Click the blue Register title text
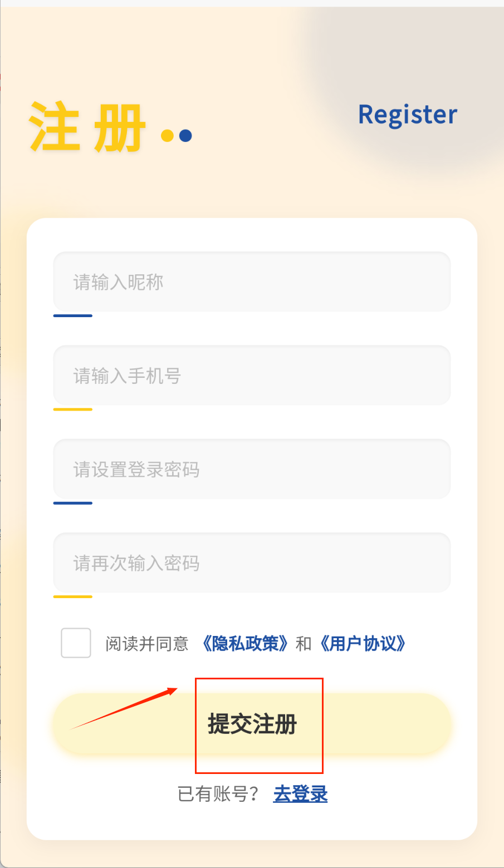 coord(408,115)
